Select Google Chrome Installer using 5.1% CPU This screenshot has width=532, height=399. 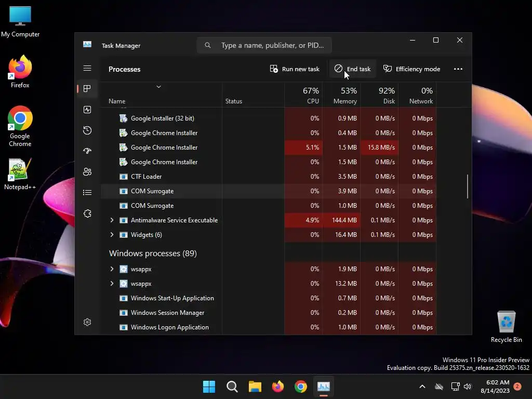click(x=269, y=147)
